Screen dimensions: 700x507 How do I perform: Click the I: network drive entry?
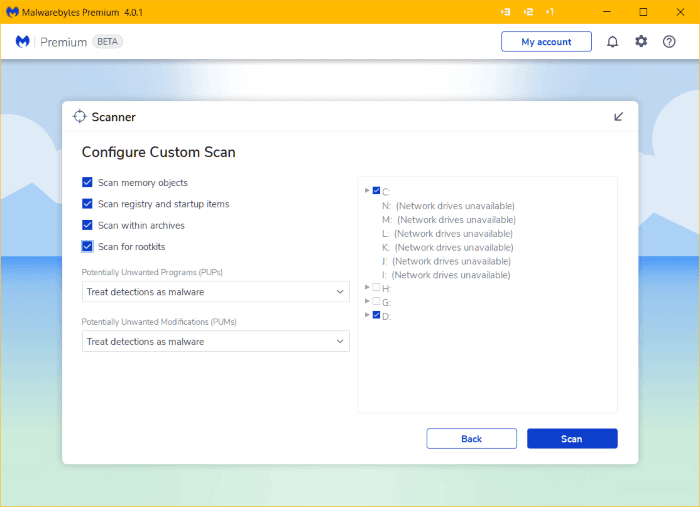coord(446,275)
